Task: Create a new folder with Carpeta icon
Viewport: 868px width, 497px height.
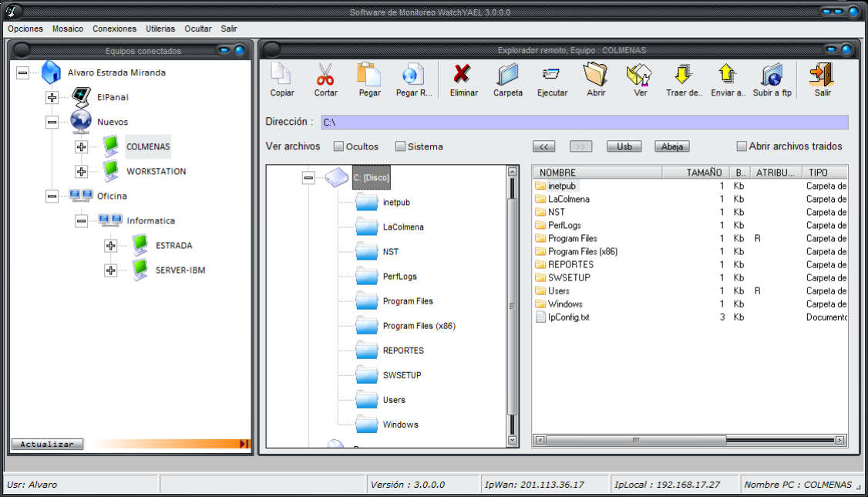Action: (x=508, y=76)
